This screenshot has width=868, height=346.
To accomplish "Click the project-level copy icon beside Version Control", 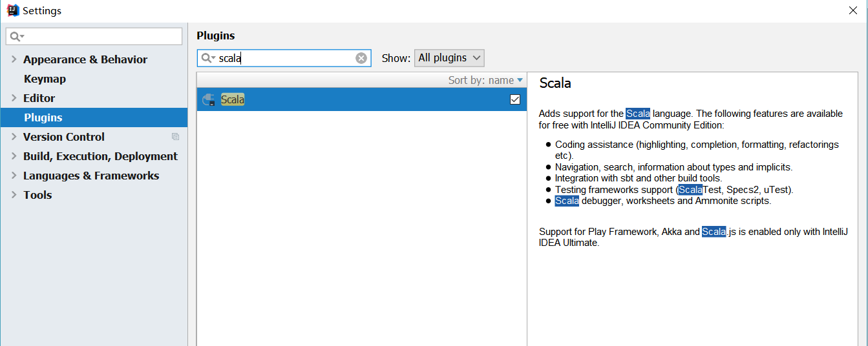I will 175,137.
